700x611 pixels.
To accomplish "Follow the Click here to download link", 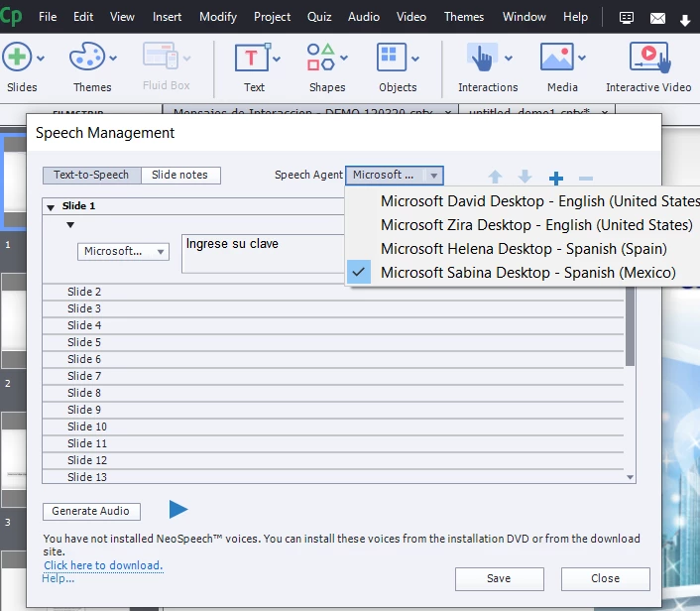I will [x=103, y=566].
